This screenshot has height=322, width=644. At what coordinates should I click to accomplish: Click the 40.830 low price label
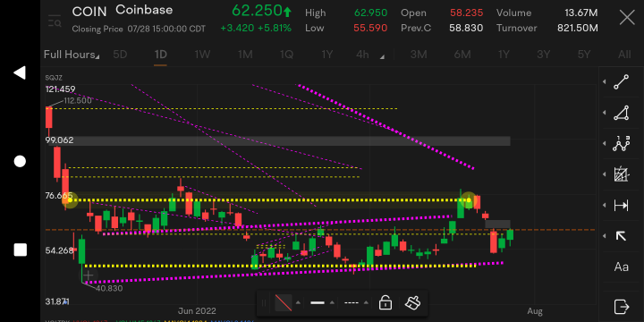[109, 288]
